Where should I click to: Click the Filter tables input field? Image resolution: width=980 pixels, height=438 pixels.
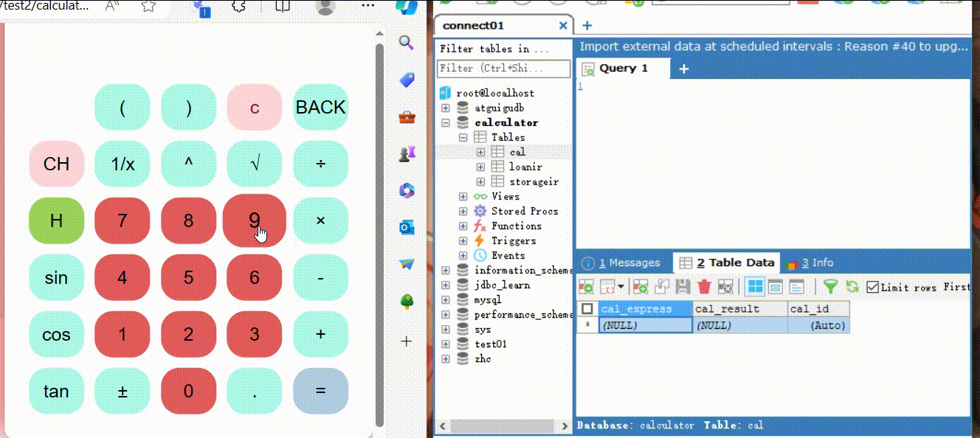[x=503, y=68]
